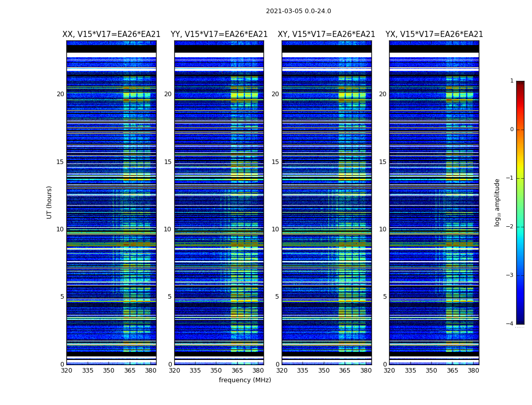Image resolution: width=532 pixels, height=405 pixels.
Task: Click the 20 hour tick on XX panel
Action: pos(60,94)
